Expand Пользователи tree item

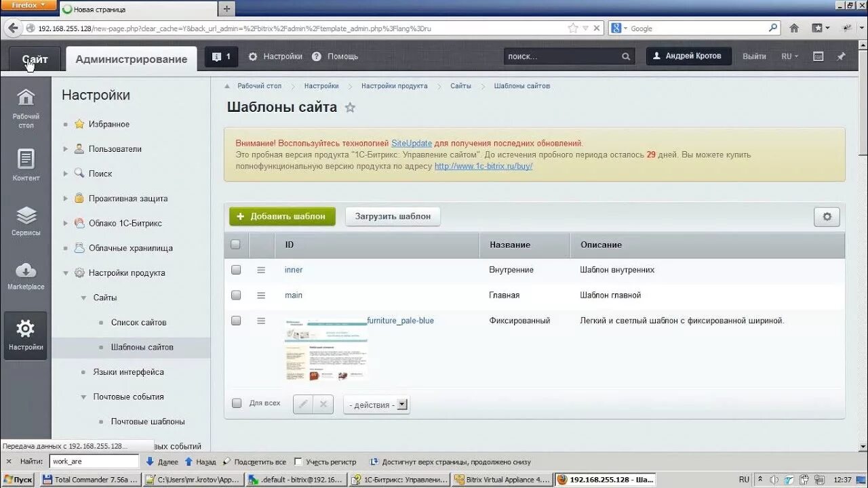[66, 149]
